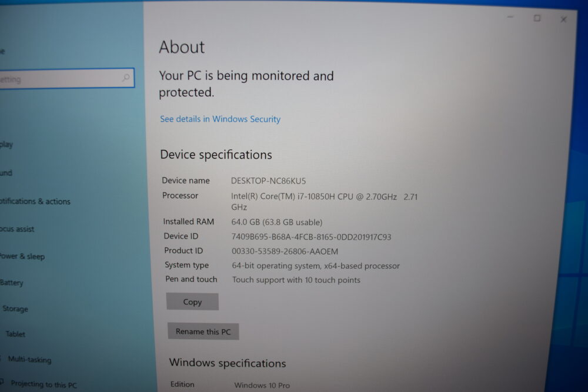Select Touch support with 10 touch points
The width and height of the screenshot is (588, 392).
point(296,280)
